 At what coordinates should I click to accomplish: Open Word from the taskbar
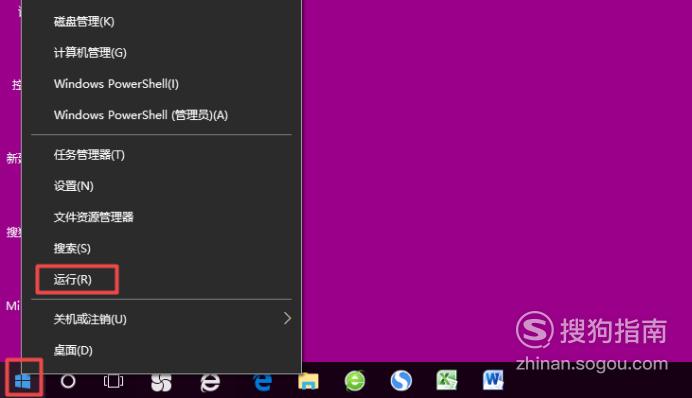pos(493,380)
